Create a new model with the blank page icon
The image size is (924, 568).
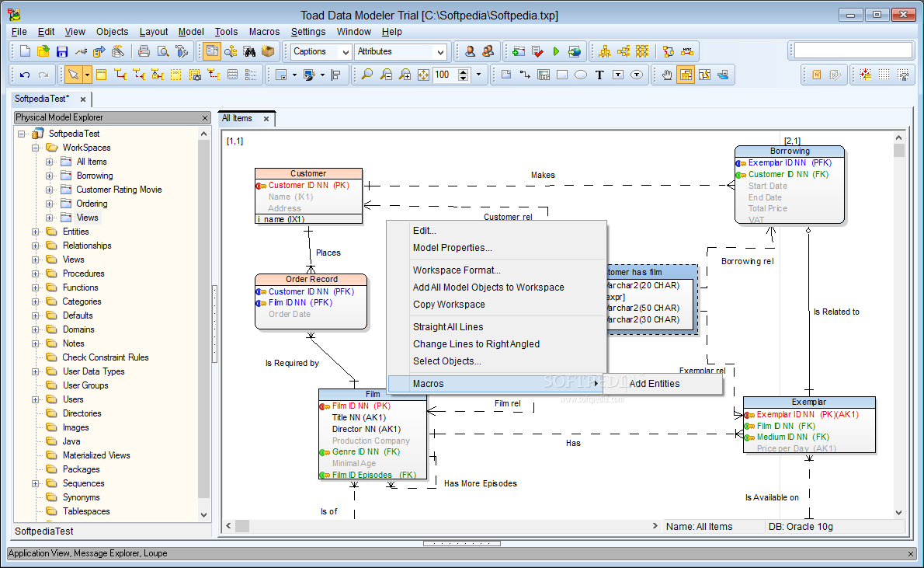click(25, 52)
